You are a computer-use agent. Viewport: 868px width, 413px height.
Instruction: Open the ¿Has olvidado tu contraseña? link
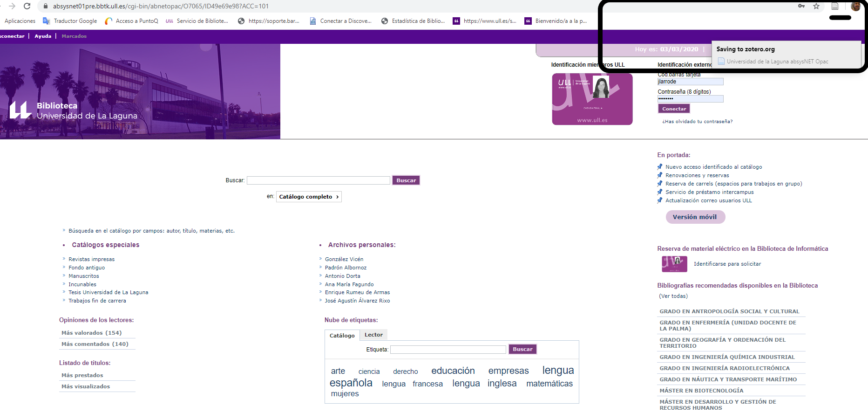697,121
